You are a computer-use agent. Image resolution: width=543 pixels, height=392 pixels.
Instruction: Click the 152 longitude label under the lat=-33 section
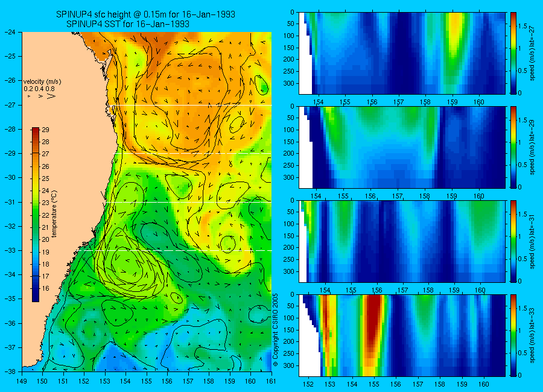pyautogui.click(x=308, y=384)
